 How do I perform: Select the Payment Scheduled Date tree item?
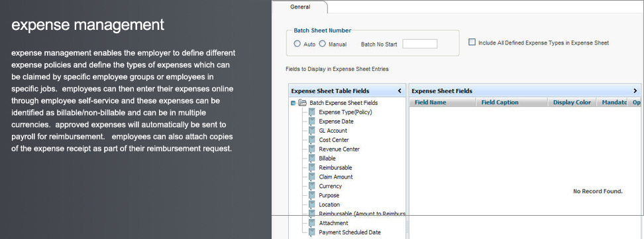tap(350, 232)
